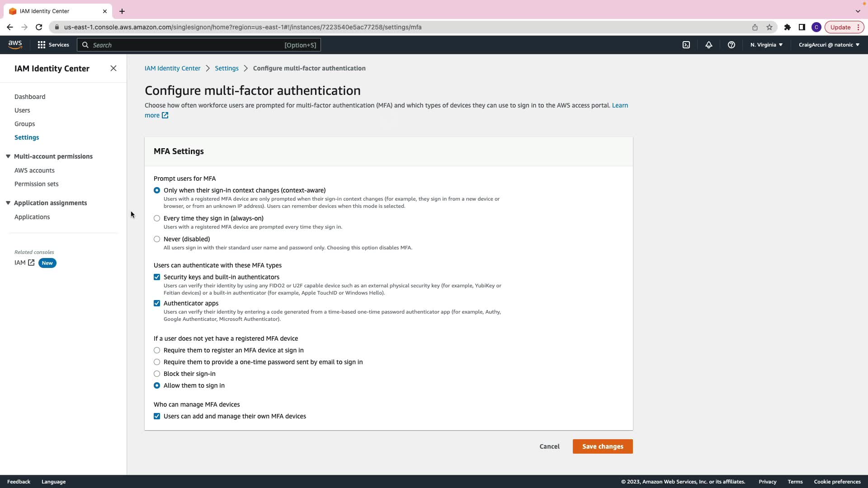Open the notifications bell icon
This screenshot has height=488, width=868.
point(709,45)
